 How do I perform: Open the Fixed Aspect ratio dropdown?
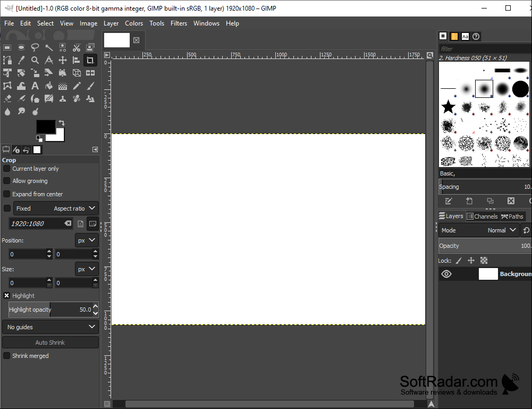pos(56,208)
